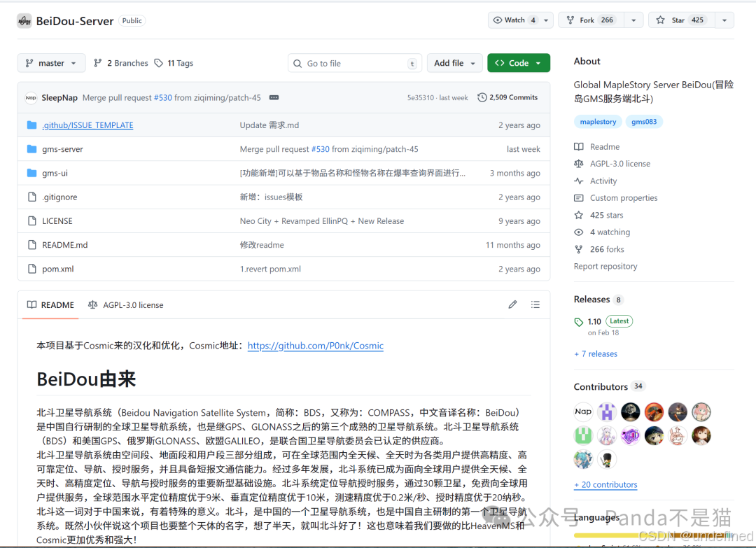Screen dimensions: 756x548
Task: Open the README outline list icon
Action: [535, 304]
